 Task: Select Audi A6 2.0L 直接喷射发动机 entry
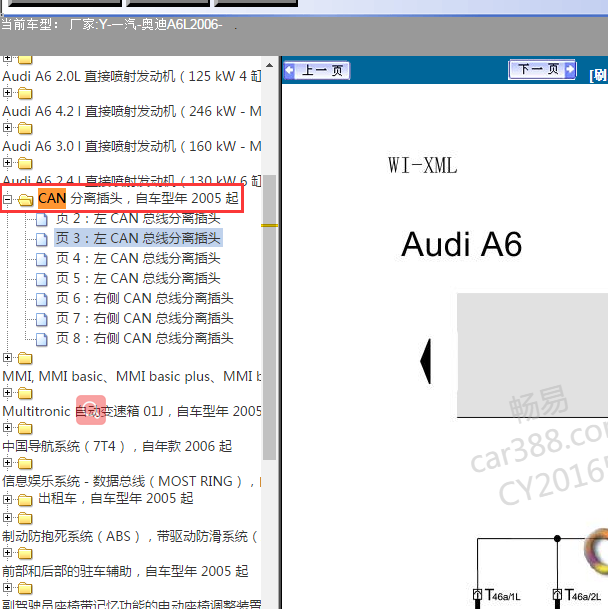click(131, 76)
